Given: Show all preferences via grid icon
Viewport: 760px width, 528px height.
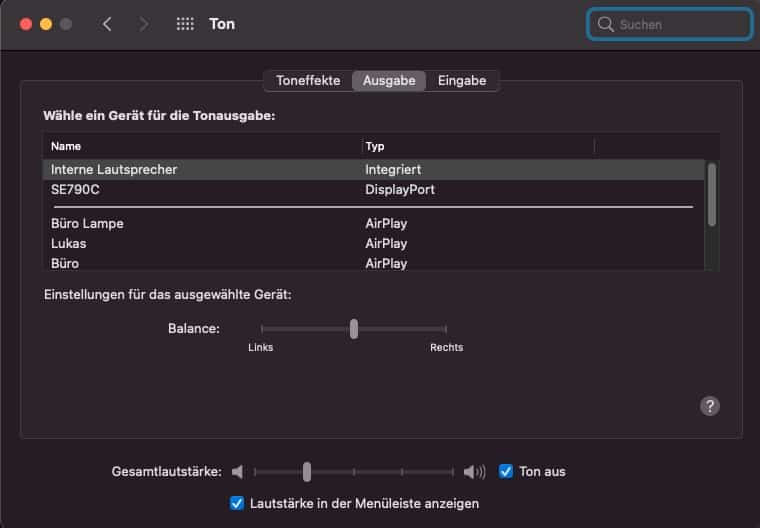Looking at the screenshot, I should [185, 24].
